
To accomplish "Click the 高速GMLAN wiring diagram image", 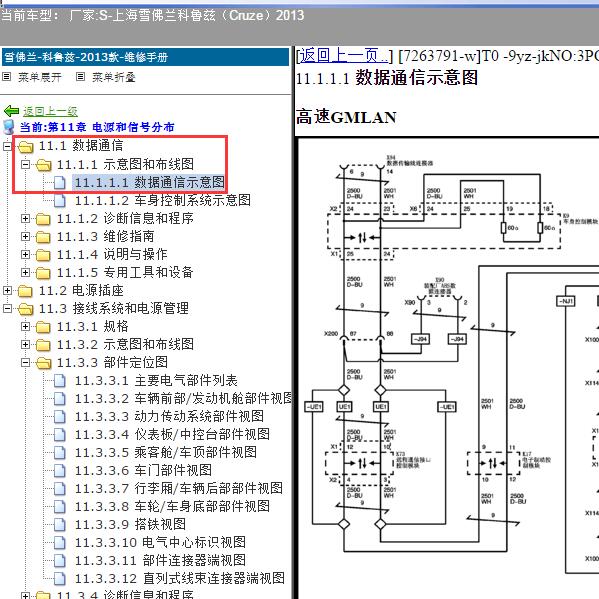I will point(448,367).
